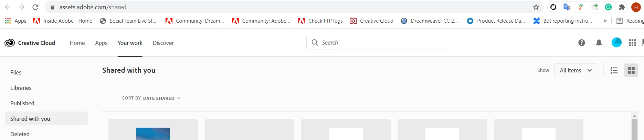Open the Extensions puzzle piece menu
644x140 pixels.
click(x=622, y=7)
